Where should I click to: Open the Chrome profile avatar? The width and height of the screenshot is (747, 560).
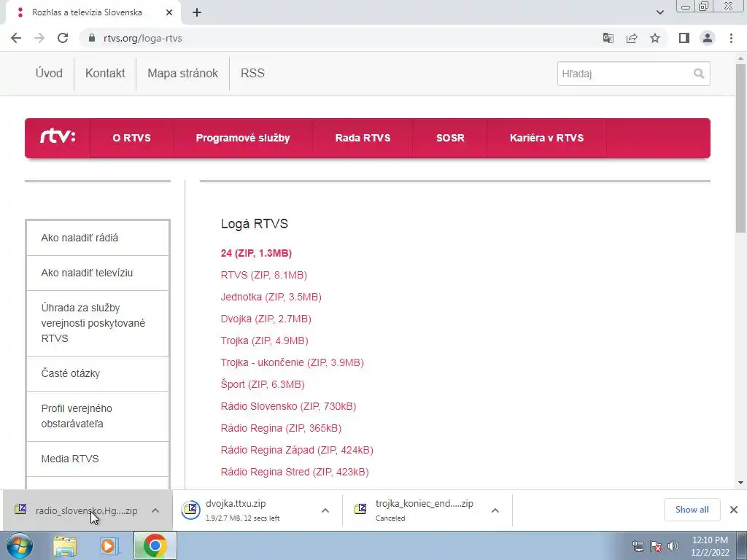click(x=708, y=38)
